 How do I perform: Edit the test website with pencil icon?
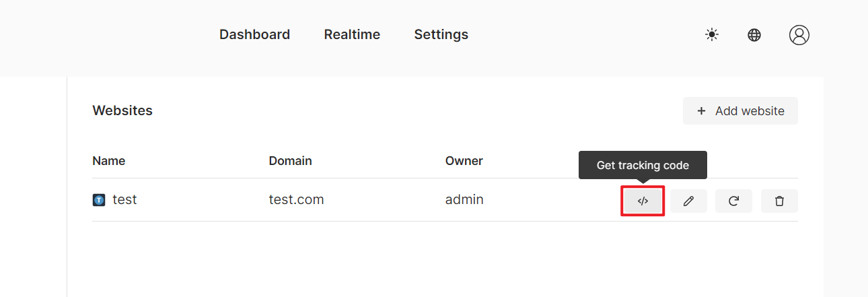[x=688, y=201]
